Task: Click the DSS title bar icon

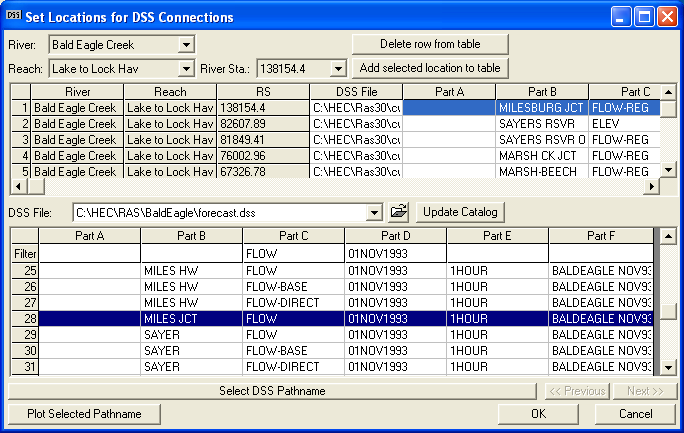Action: pos(13,16)
